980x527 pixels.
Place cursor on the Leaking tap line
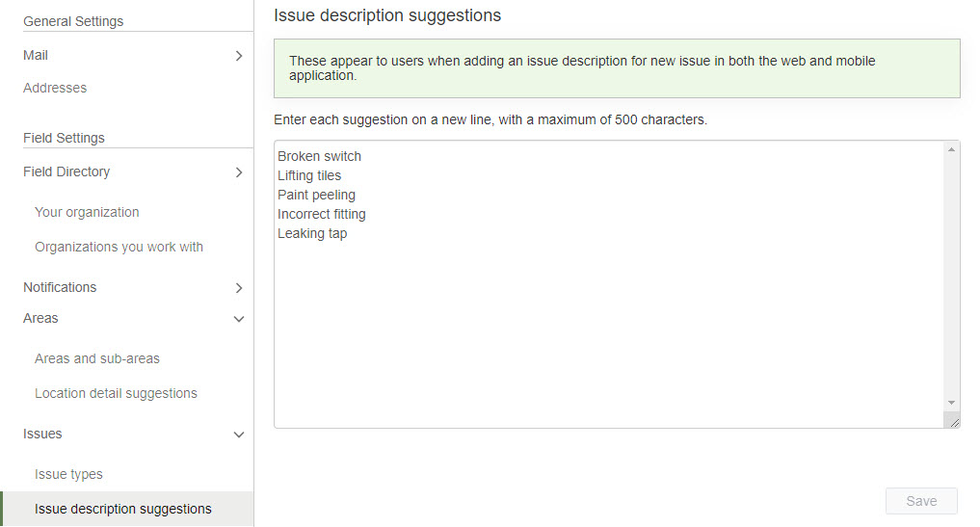(x=312, y=233)
